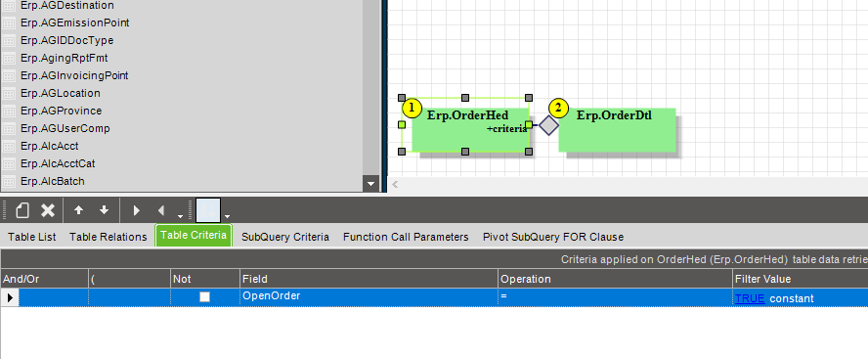Viewport: 868px width, 359px height.
Task: Outdent criteria with left-pointing triangle icon
Action: pos(161,210)
